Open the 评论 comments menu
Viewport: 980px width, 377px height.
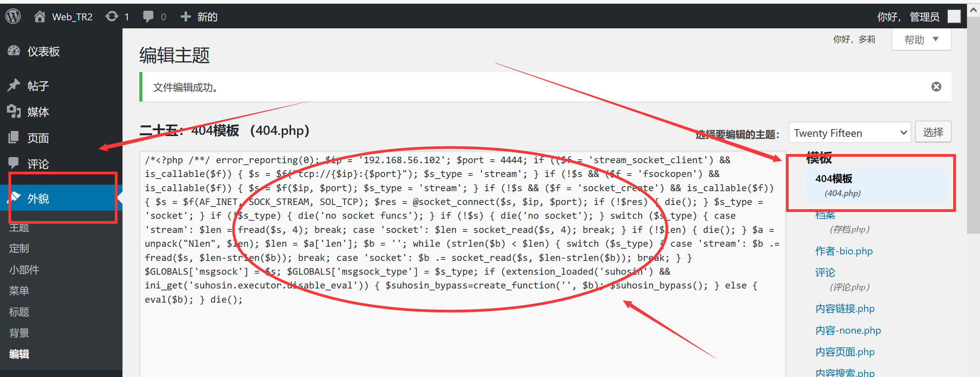pyautogui.click(x=61, y=164)
